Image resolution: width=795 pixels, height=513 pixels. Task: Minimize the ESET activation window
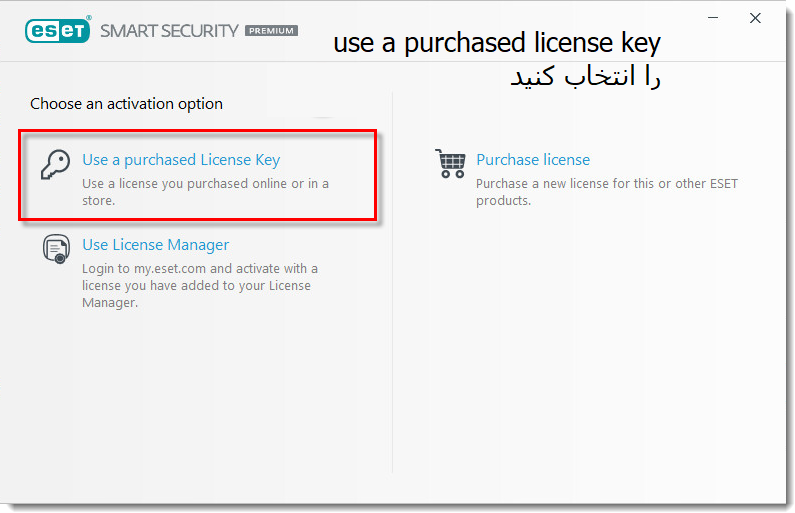713,18
